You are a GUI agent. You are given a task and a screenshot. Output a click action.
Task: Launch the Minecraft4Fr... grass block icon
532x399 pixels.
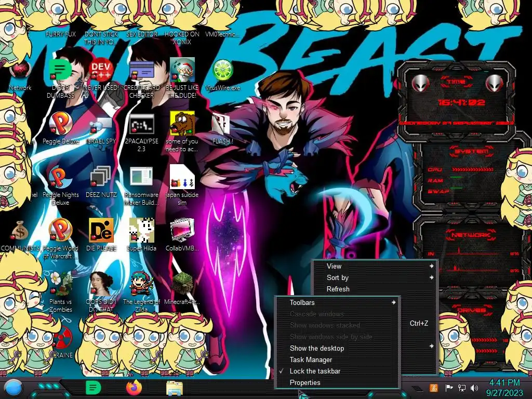(x=182, y=284)
